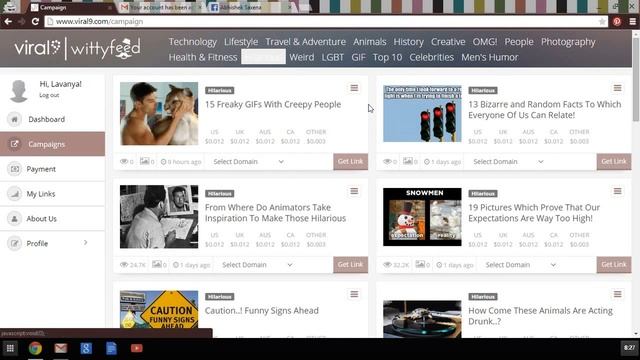The width and height of the screenshot is (640, 360).
Task: Click the user avatar picture
Action: pos(19,91)
